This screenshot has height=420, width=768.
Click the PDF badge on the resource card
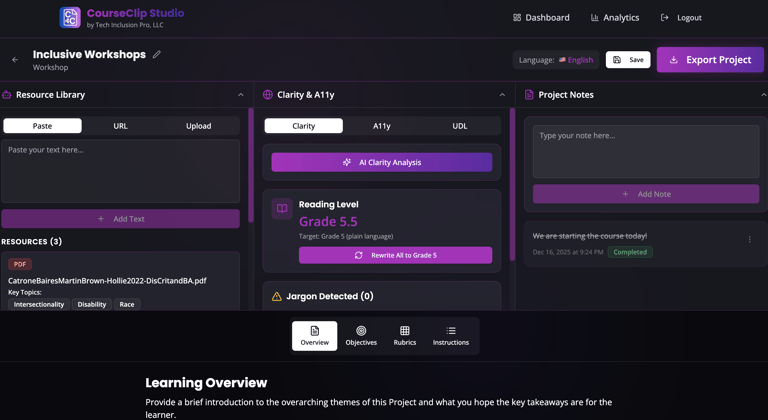pyautogui.click(x=20, y=264)
